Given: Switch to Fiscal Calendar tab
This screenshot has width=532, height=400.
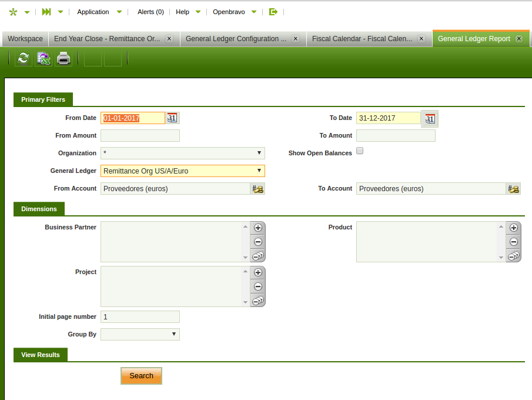Looking at the screenshot, I should point(362,39).
